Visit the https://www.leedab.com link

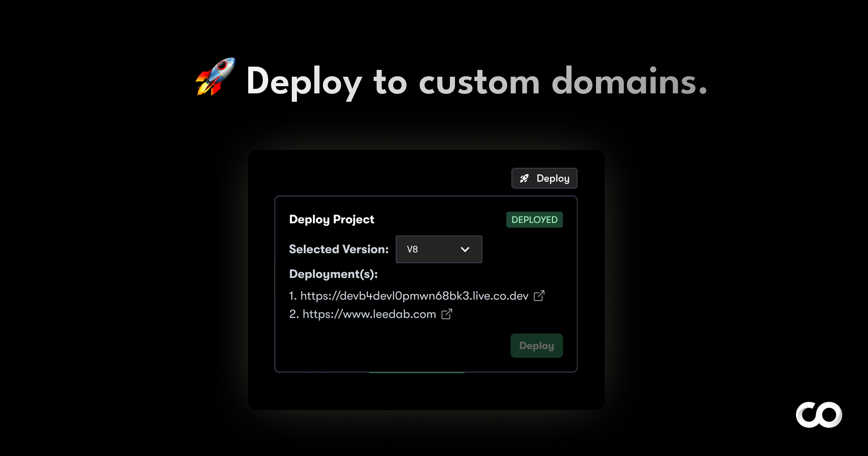369,314
